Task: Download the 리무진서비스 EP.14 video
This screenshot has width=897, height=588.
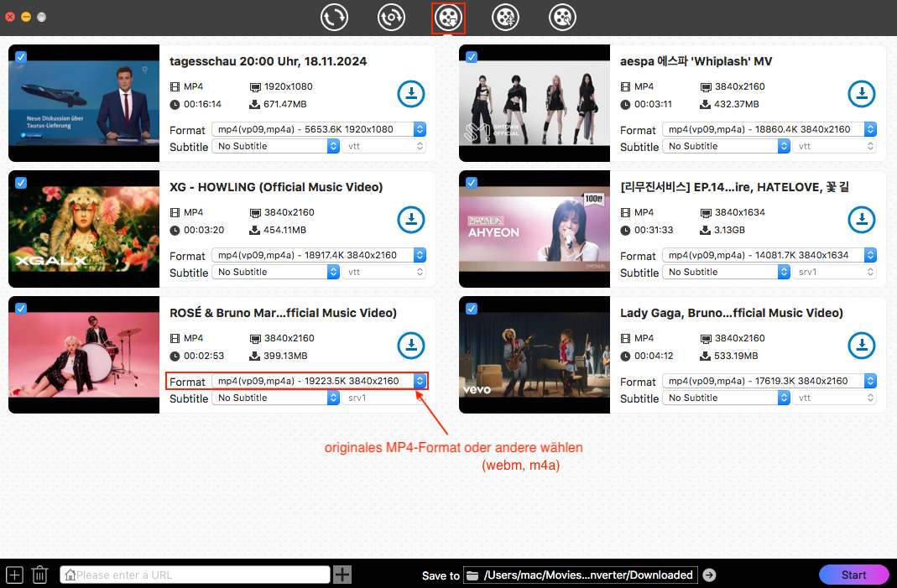Action: coord(862,220)
